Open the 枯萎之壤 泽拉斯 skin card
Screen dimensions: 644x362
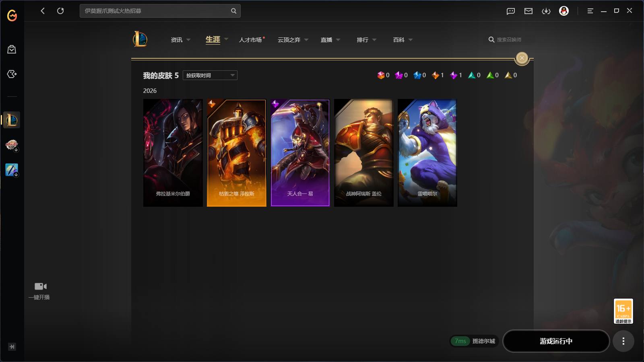pos(237,153)
